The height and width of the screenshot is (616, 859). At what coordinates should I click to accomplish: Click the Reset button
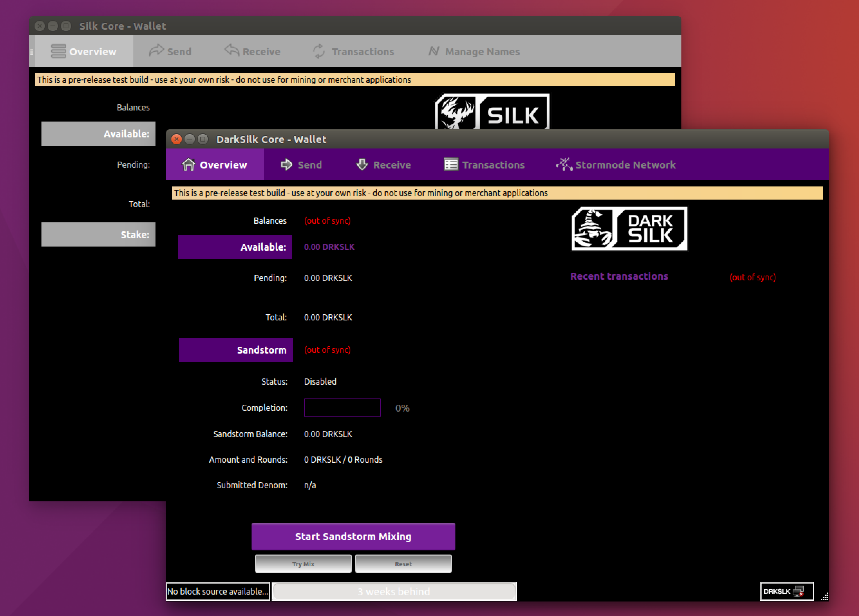(x=403, y=564)
